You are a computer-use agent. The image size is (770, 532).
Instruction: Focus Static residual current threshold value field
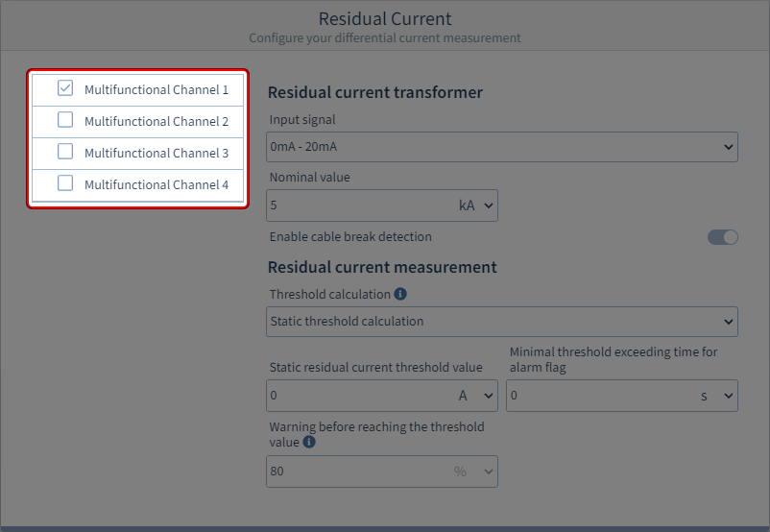(x=355, y=396)
